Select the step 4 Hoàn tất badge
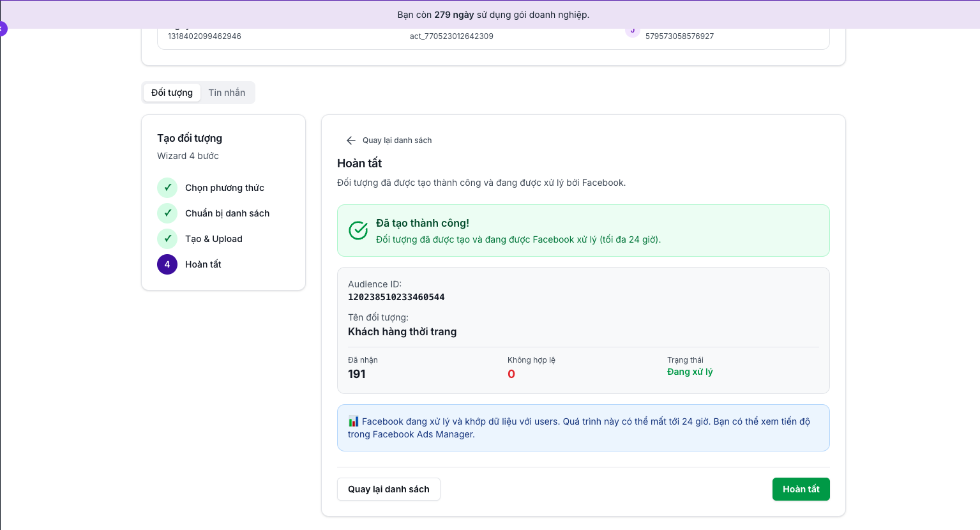The image size is (980, 530). [167, 264]
